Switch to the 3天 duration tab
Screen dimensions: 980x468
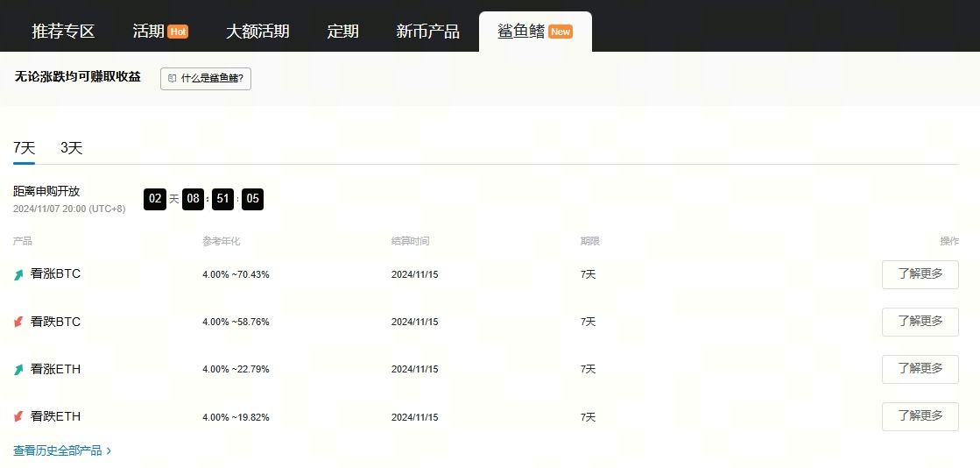point(71,148)
